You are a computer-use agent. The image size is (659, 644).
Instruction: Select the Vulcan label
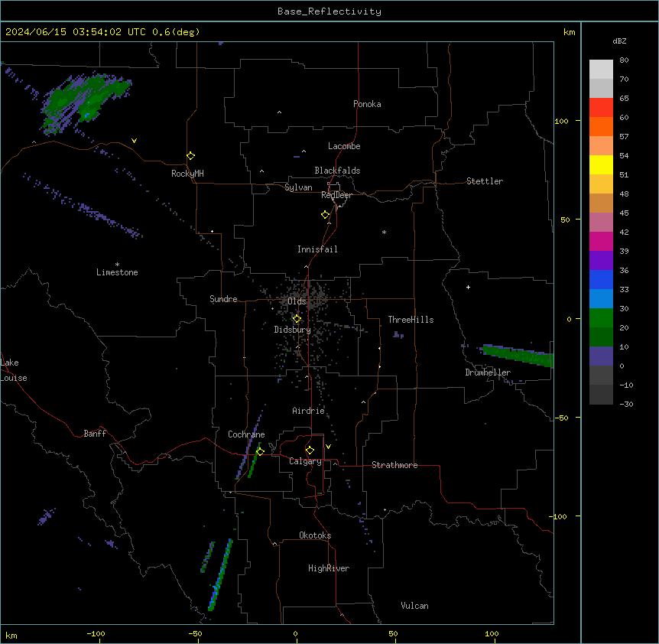pos(415,606)
